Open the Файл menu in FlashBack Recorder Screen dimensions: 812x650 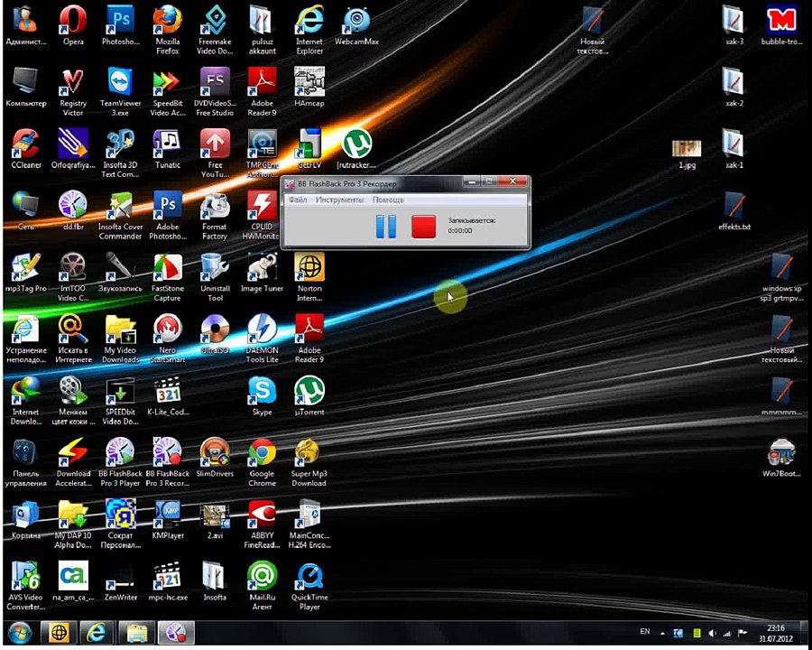(x=298, y=200)
